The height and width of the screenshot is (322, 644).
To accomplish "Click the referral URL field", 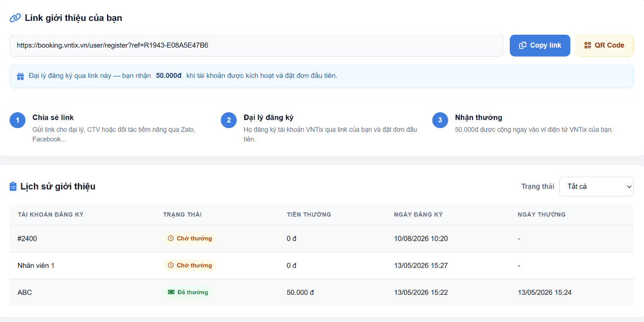I will pos(257,45).
